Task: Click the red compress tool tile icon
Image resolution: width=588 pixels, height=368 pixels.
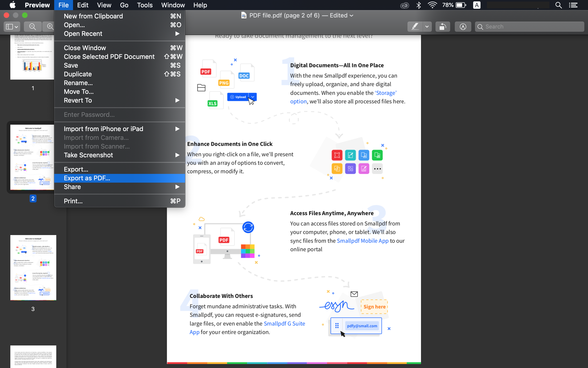Action: tap(337, 155)
